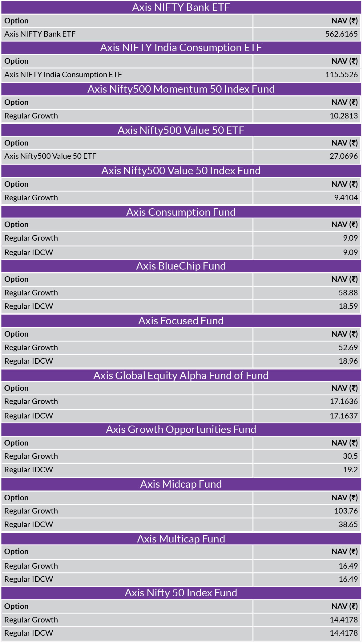Screen dimensions: 363x644
Task: Click the 103.76 NAV under Axis Midcap Fund
Action: (x=346, y=511)
